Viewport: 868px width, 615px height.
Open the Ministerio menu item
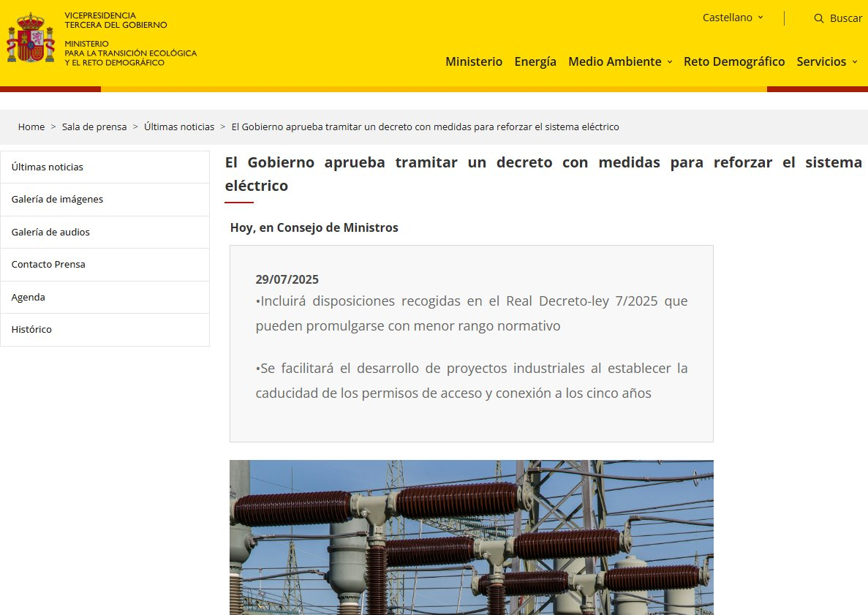pyautogui.click(x=474, y=61)
